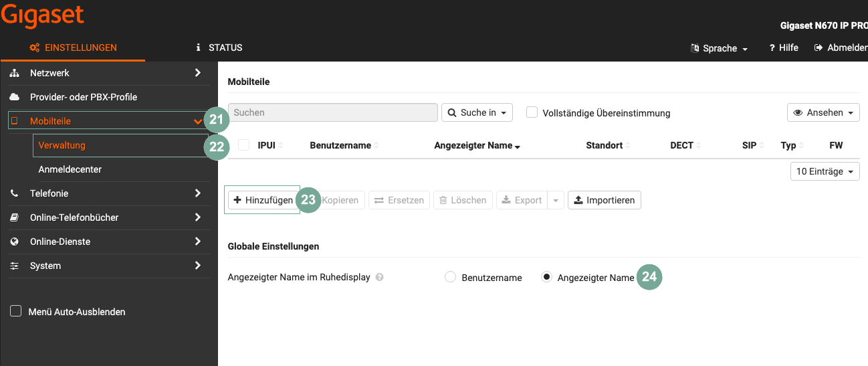The image size is (868, 366).
Task: Click into the Suchen search field
Action: (x=333, y=112)
